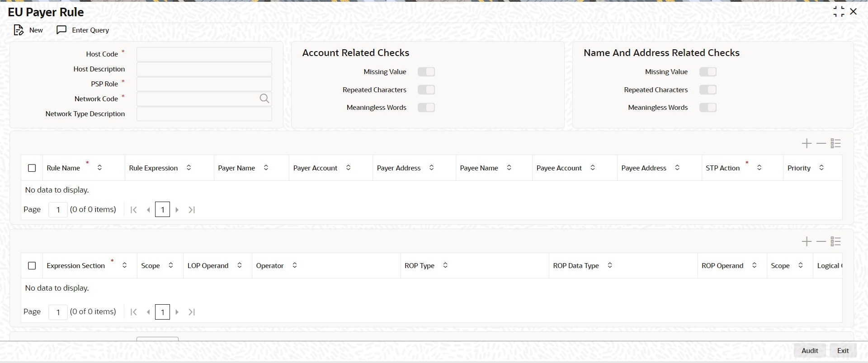
Task: Close the EU Payer Rule screen
Action: 854,12
